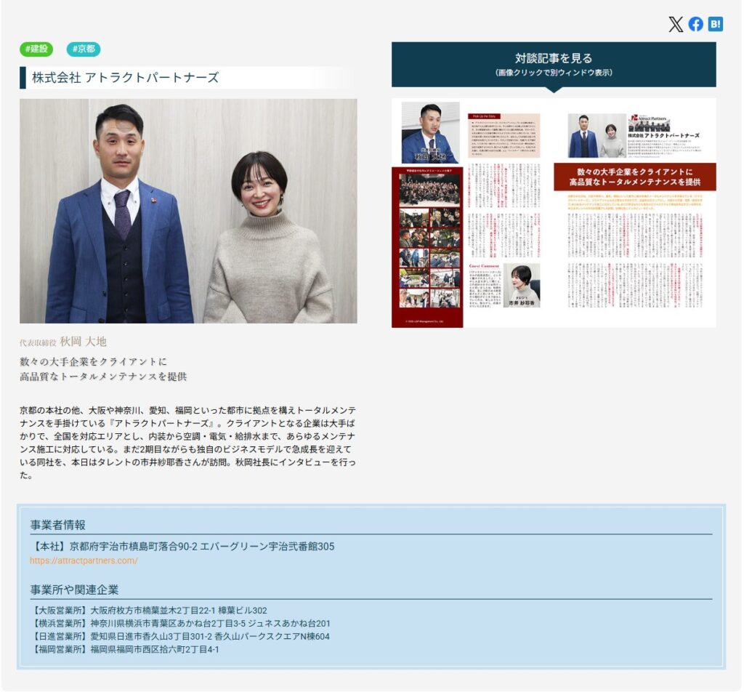
Task: Click the name 秋岡 大地
Action: [83, 342]
